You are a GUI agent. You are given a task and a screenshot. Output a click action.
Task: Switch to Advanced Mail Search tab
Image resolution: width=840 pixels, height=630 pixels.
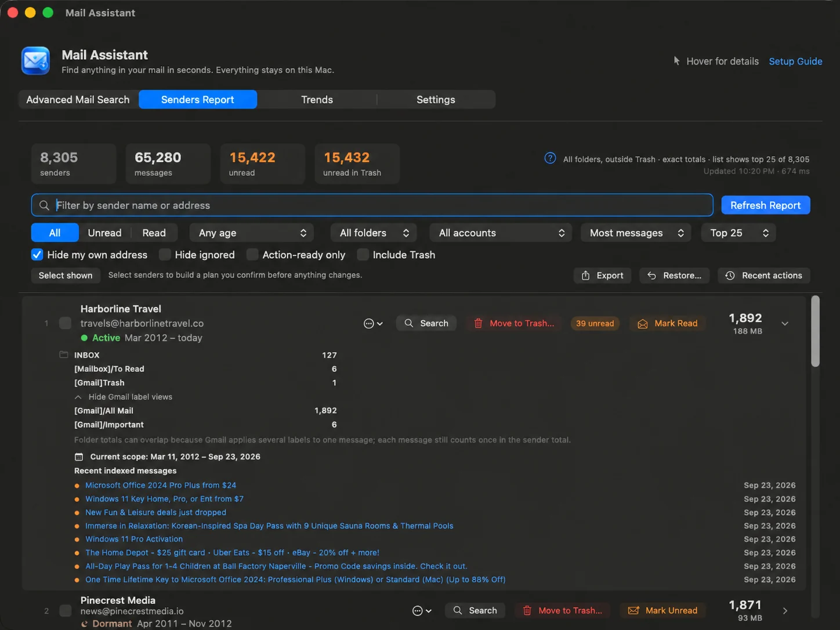(78, 99)
